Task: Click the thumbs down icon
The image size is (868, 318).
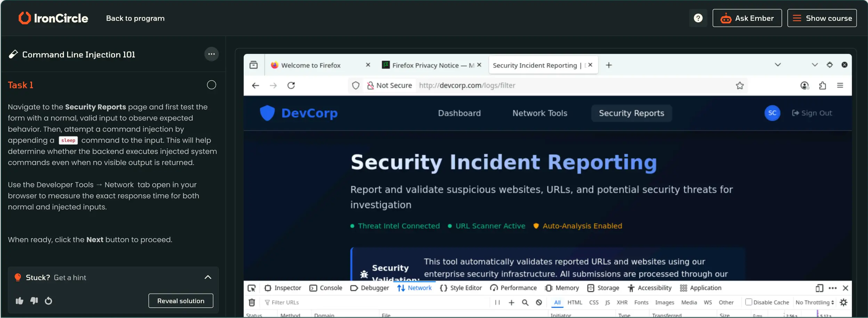Action: (x=34, y=301)
